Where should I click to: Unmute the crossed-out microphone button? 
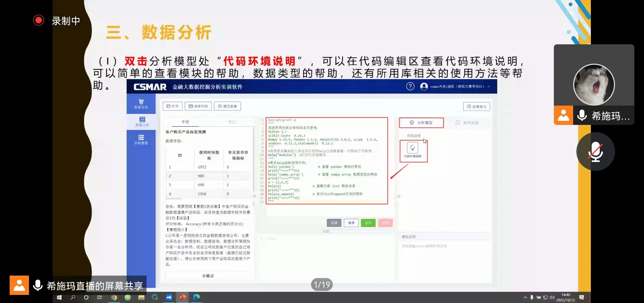[595, 152]
